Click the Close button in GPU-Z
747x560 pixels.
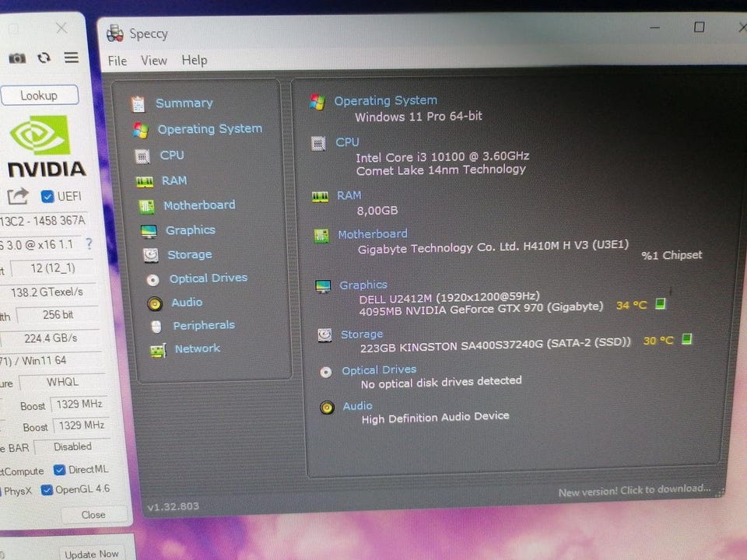94,515
